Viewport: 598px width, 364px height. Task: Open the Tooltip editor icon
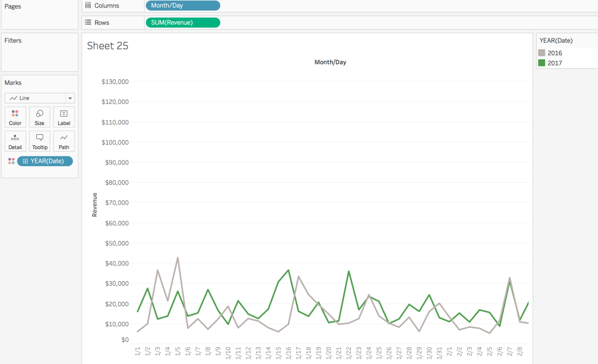pyautogui.click(x=39, y=141)
